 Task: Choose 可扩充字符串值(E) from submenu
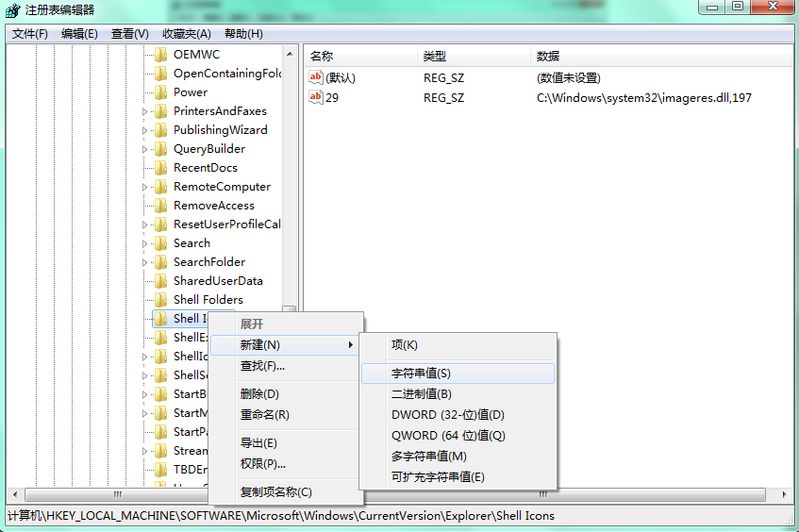tap(458, 477)
